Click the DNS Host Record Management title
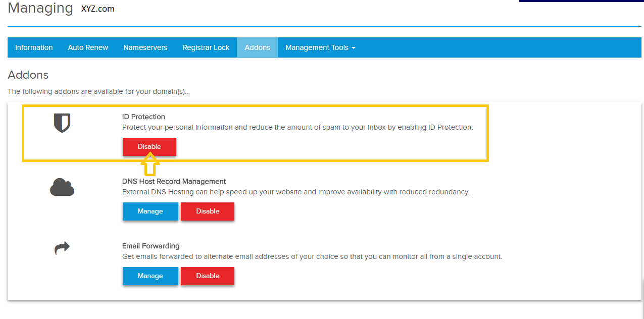 click(x=174, y=181)
